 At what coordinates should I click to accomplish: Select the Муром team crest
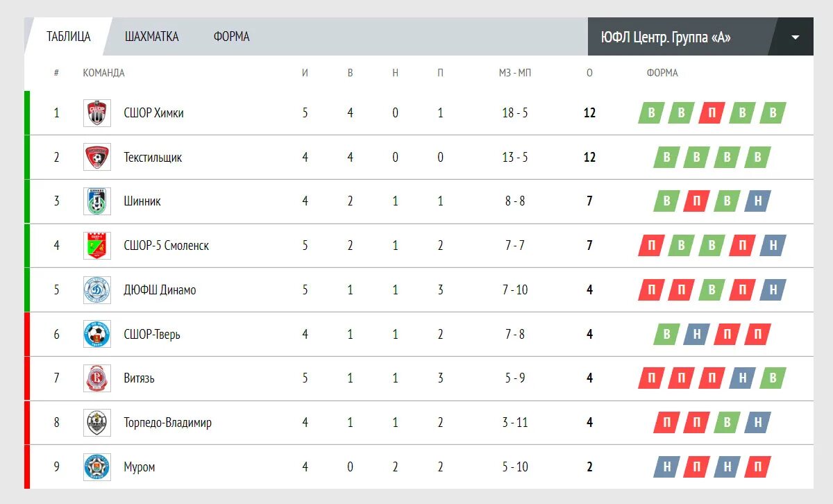97,467
